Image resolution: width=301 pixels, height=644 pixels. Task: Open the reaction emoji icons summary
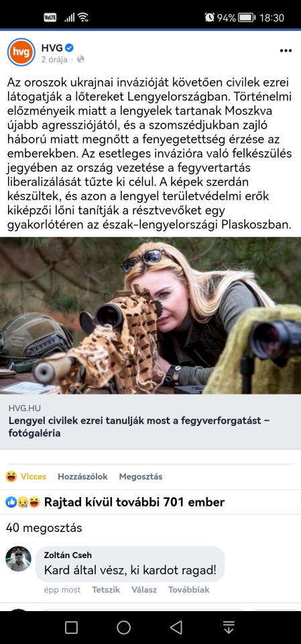pyautogui.click(x=23, y=502)
